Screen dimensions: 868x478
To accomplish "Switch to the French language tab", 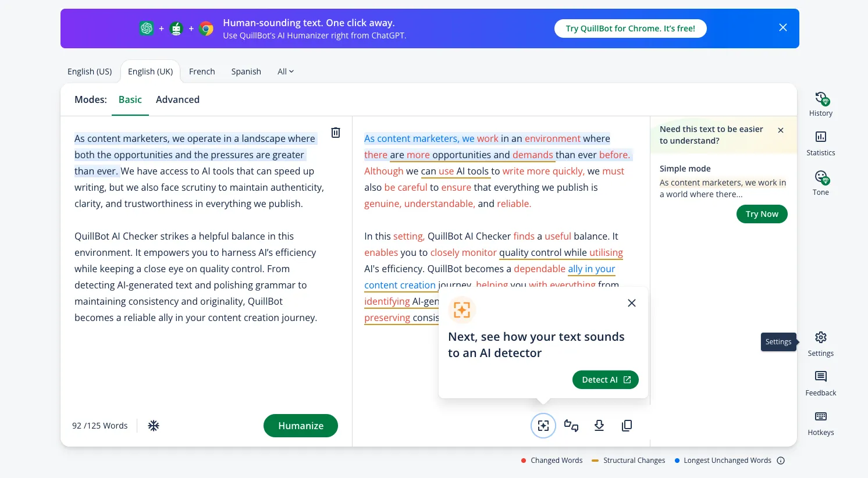I will 202,72.
